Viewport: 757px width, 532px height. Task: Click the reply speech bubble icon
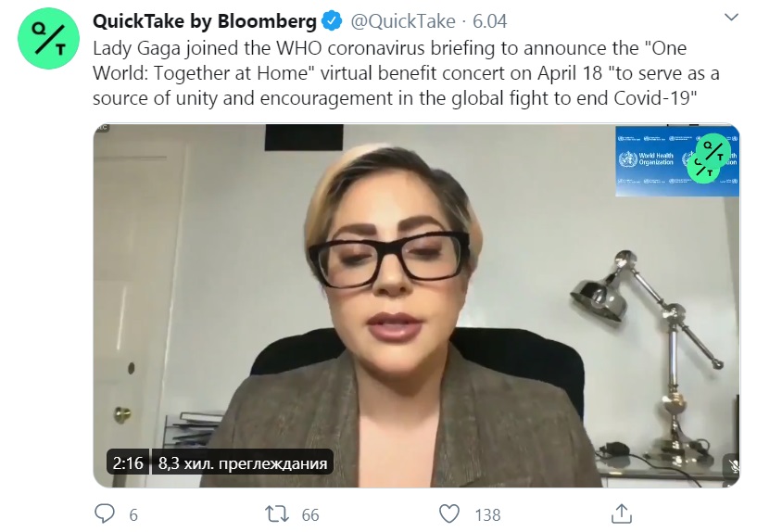pos(106,513)
